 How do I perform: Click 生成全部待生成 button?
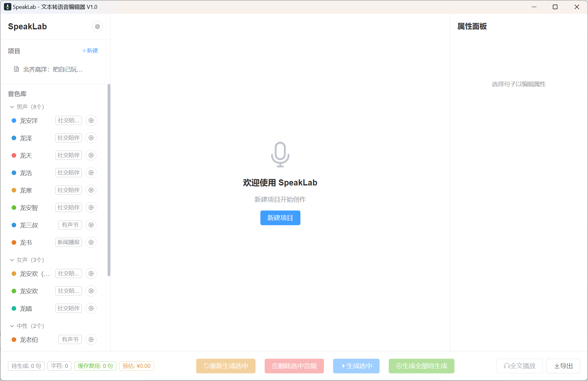click(421, 366)
